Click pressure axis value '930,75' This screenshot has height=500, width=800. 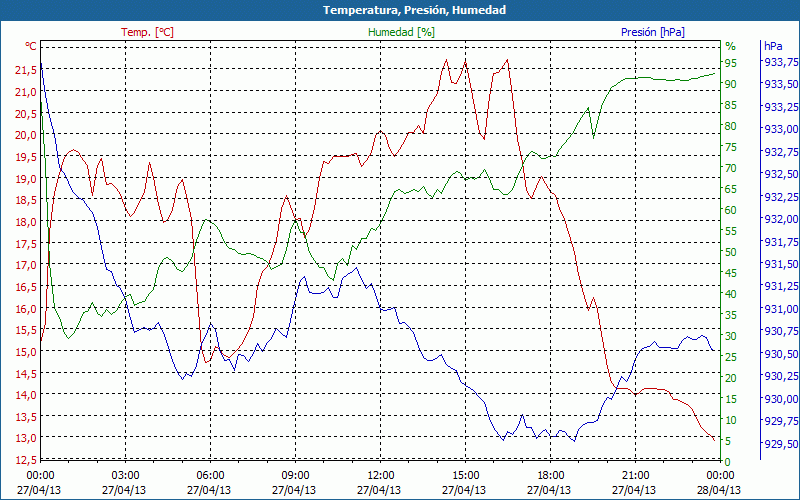click(x=781, y=331)
